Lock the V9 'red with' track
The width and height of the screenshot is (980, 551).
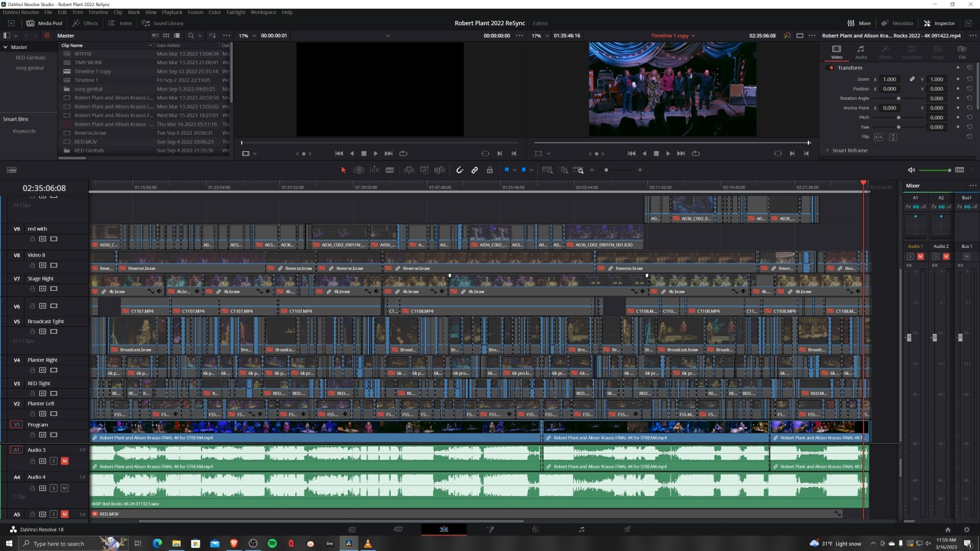pos(32,239)
